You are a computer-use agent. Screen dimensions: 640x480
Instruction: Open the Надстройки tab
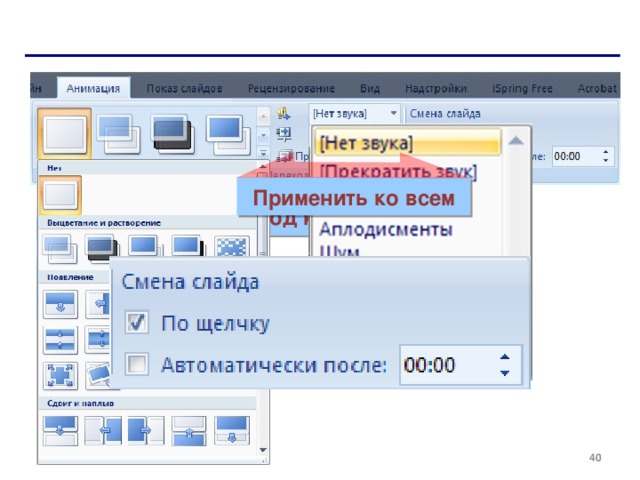436,88
